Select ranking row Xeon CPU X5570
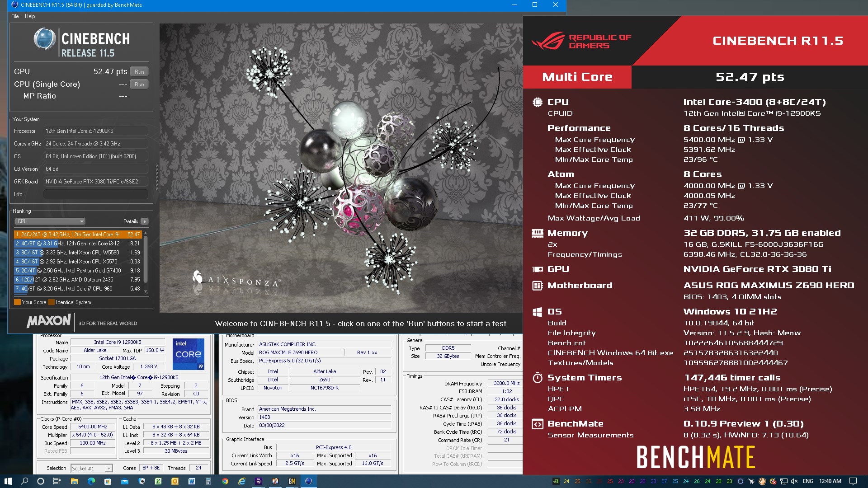868x488 pixels. [78, 262]
